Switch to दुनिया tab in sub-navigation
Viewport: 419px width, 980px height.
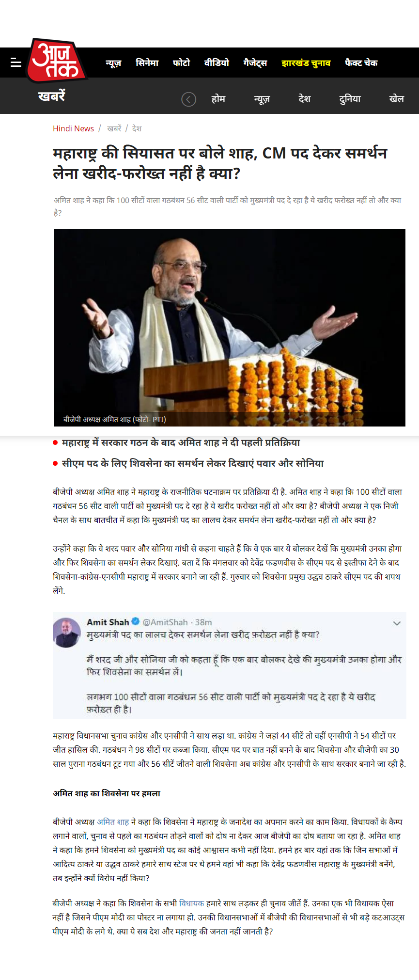point(350,99)
